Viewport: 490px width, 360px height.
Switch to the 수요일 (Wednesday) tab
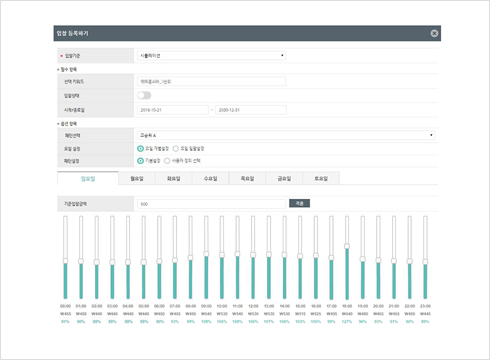coord(210,179)
